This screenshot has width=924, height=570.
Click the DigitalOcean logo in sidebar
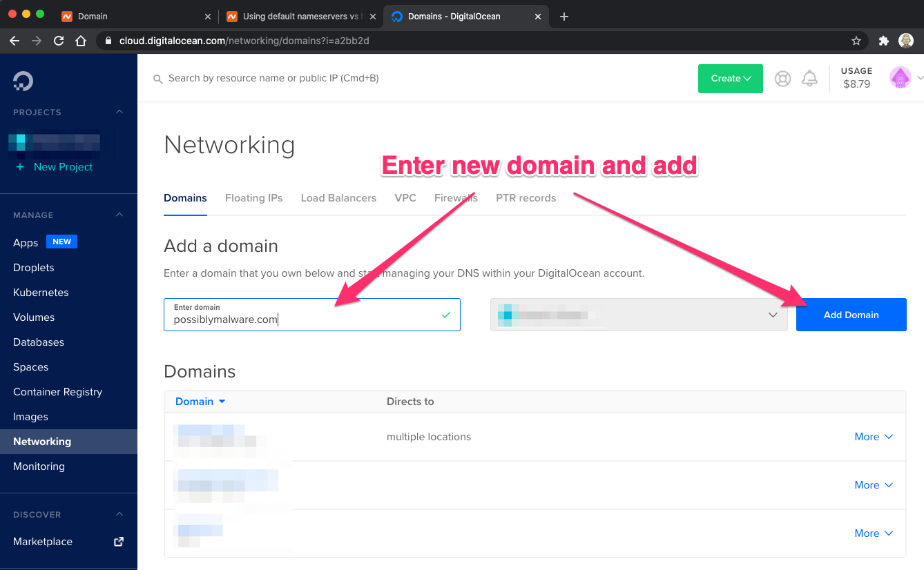[x=23, y=81]
